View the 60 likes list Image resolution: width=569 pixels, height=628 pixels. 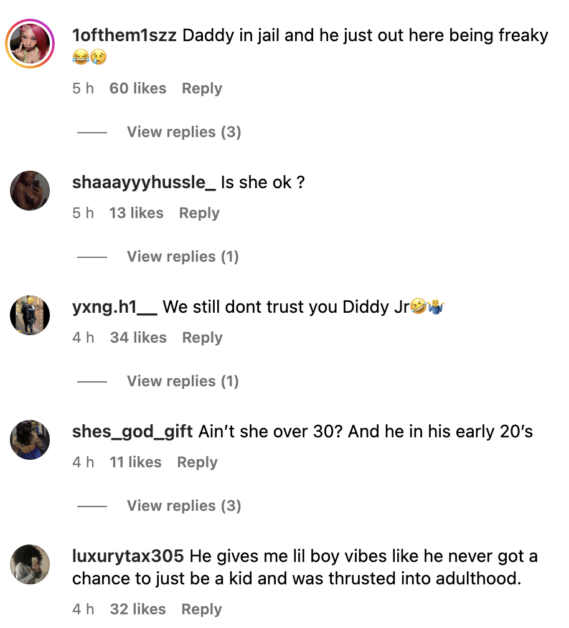(x=138, y=89)
